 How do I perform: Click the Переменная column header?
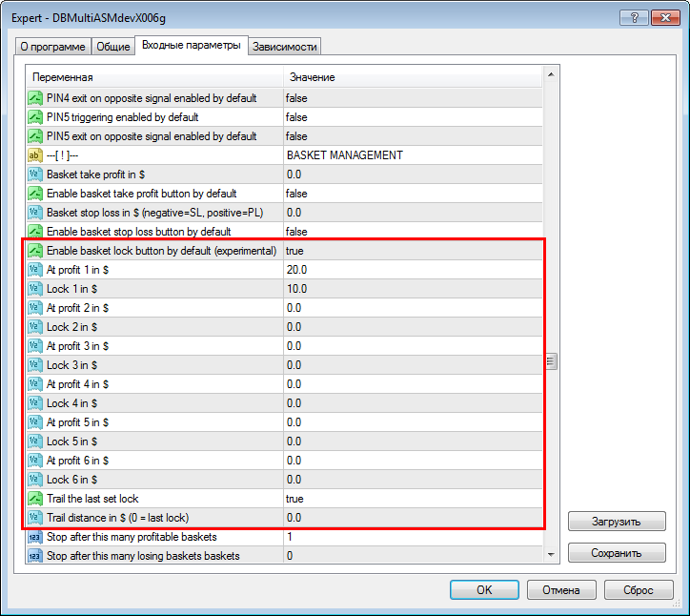[x=154, y=77]
